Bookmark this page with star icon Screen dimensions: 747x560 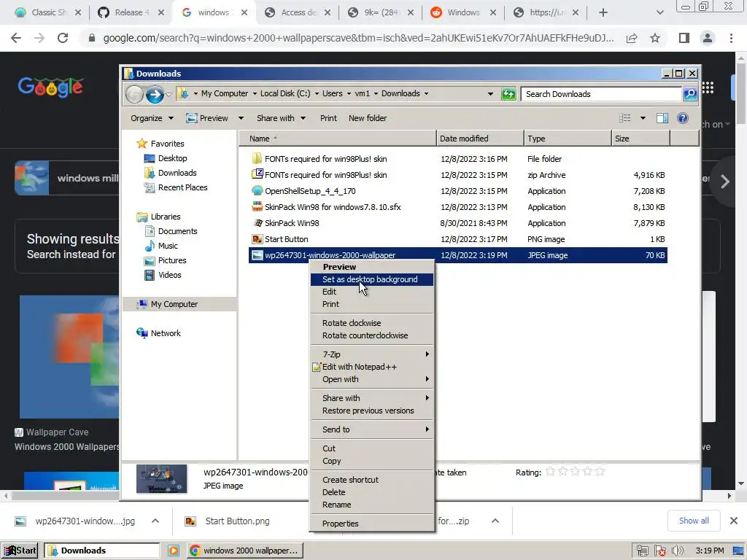(655, 38)
